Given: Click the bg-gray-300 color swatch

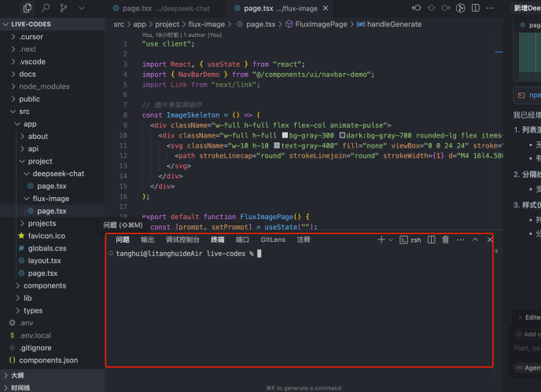Looking at the screenshot, I should [285, 135].
